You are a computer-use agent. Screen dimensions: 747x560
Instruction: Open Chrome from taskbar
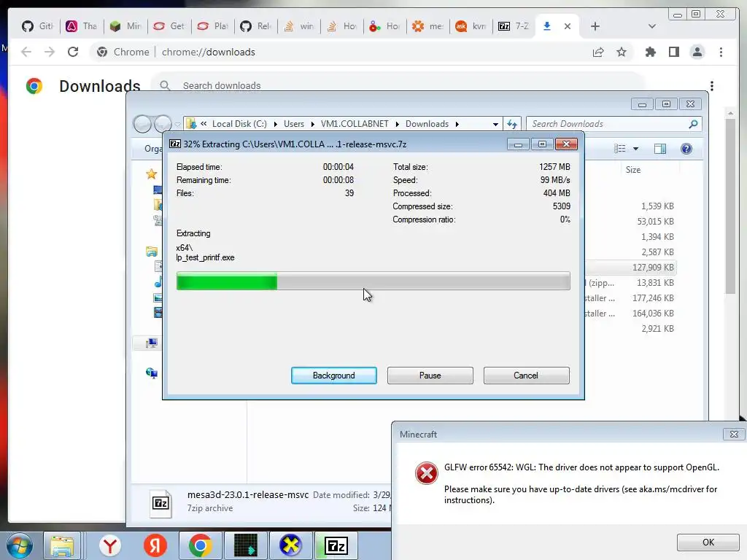pyautogui.click(x=200, y=546)
